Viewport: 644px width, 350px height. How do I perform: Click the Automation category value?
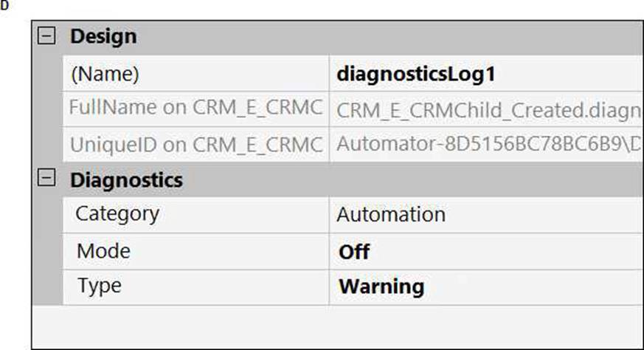(391, 215)
